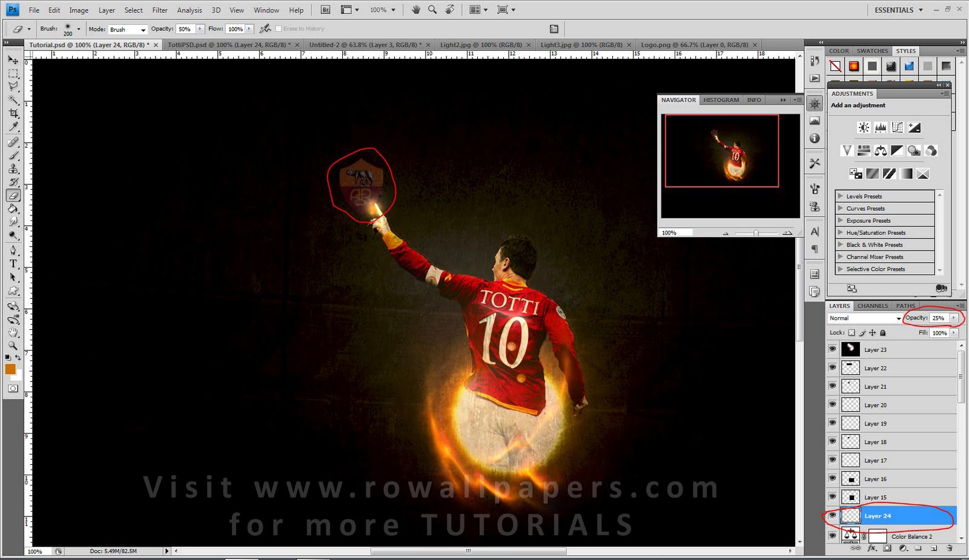The width and height of the screenshot is (969, 560).
Task: Select the Clone Stamp tool
Action: (x=13, y=169)
